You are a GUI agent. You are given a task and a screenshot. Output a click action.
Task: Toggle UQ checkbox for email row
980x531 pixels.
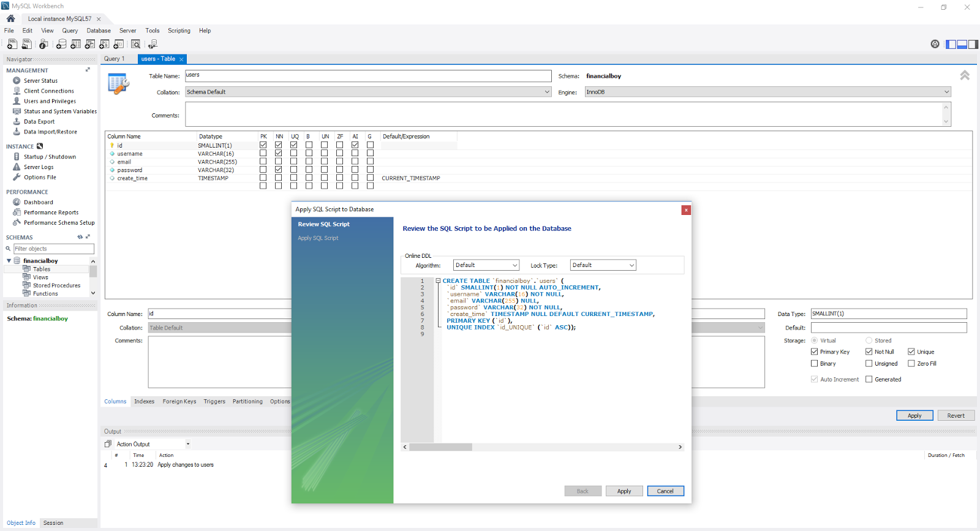click(x=294, y=162)
